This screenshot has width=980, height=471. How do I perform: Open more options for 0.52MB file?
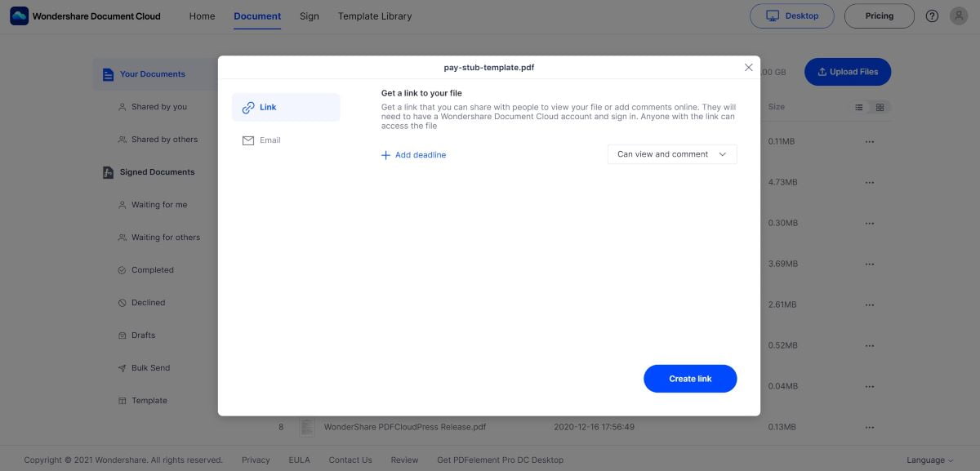(869, 345)
